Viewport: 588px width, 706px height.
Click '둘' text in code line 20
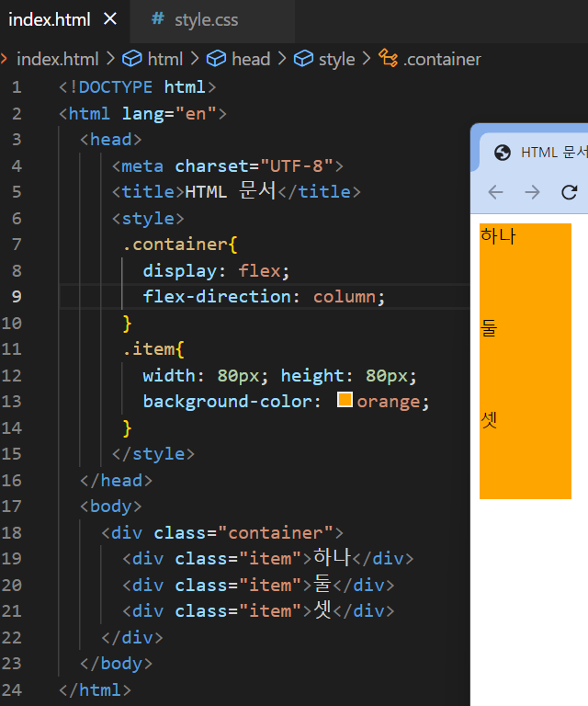click(322, 584)
